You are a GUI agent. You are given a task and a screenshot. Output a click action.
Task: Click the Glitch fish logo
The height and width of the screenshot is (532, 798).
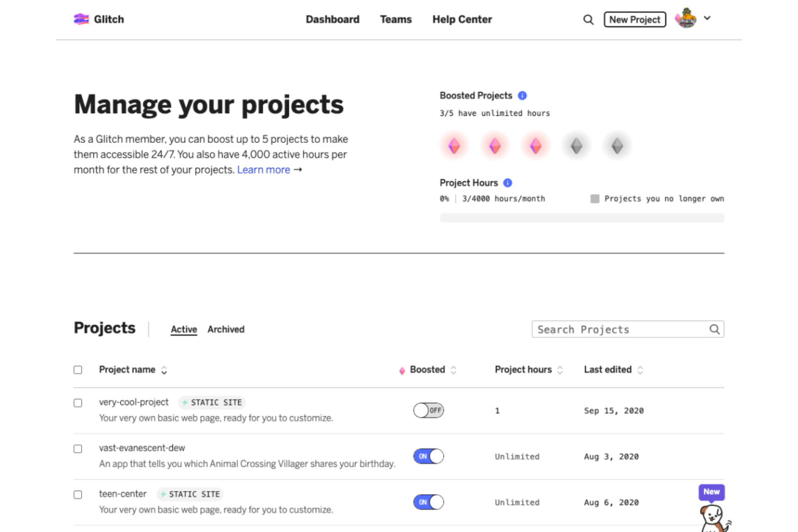tap(81, 19)
